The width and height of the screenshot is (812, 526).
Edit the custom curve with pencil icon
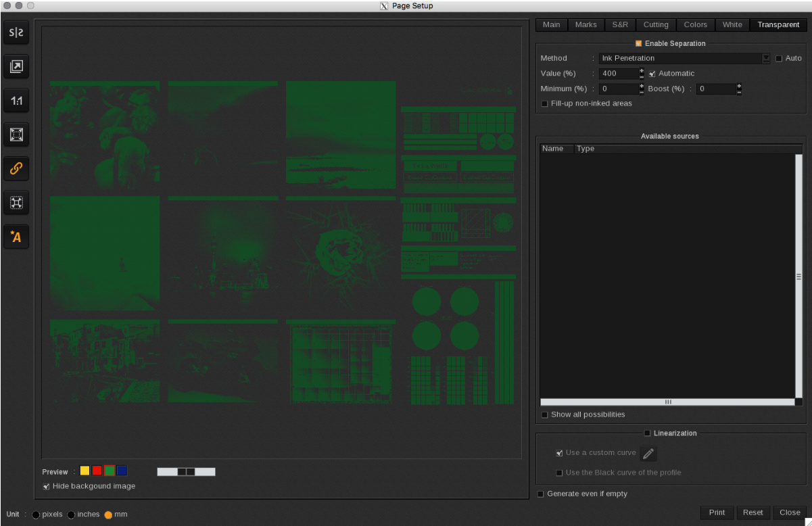[x=648, y=454]
